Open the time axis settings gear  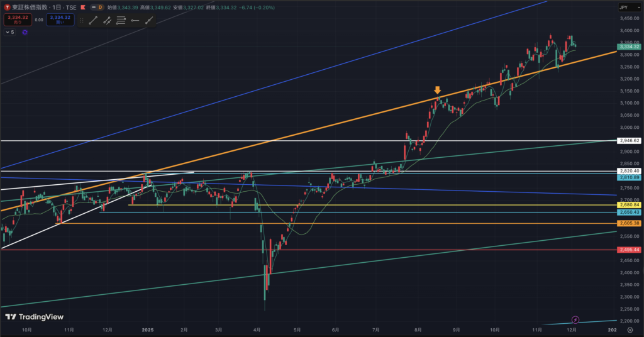[628, 329]
